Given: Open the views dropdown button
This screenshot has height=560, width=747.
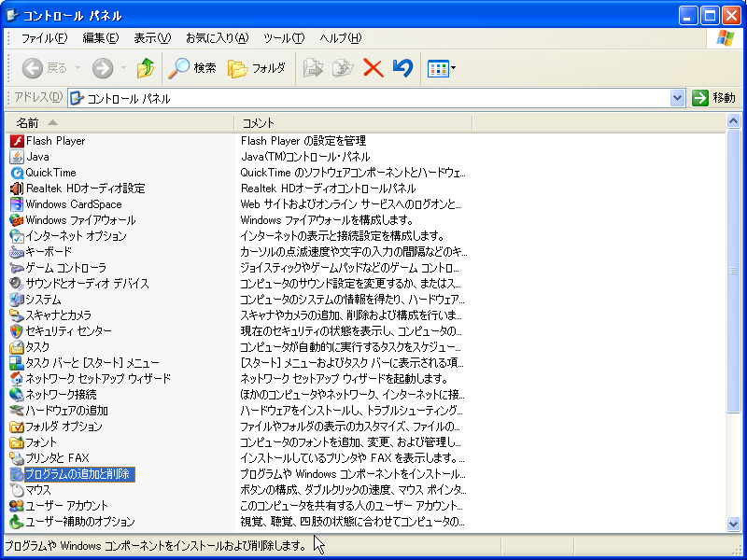Looking at the screenshot, I should [441, 68].
